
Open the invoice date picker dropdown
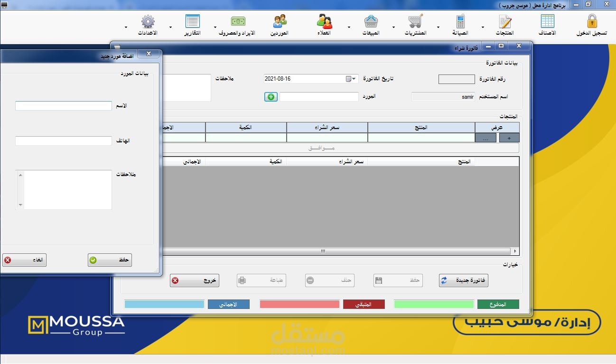(x=351, y=79)
